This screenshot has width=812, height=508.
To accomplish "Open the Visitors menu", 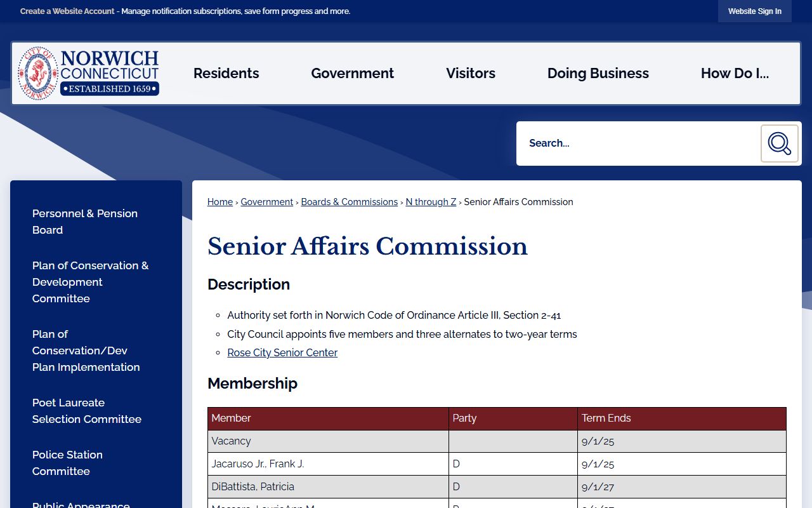I will (470, 74).
